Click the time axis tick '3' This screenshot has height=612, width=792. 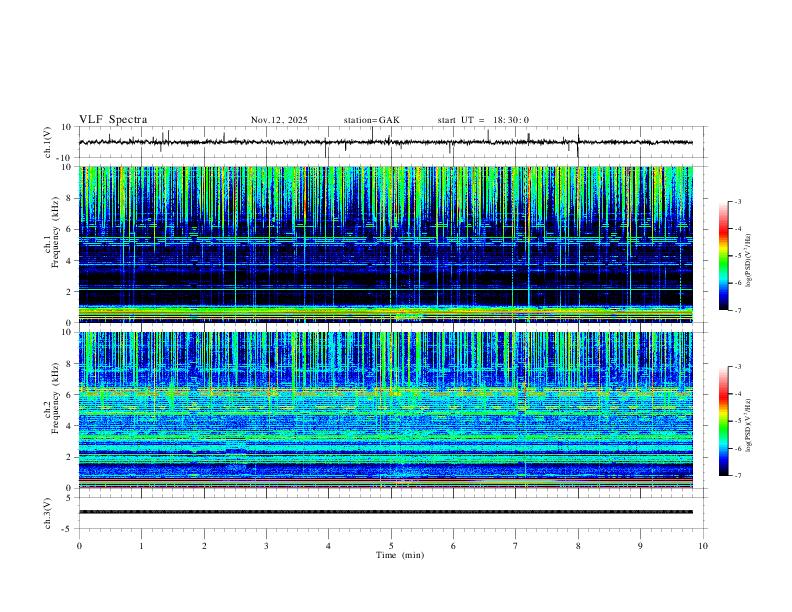(266, 546)
